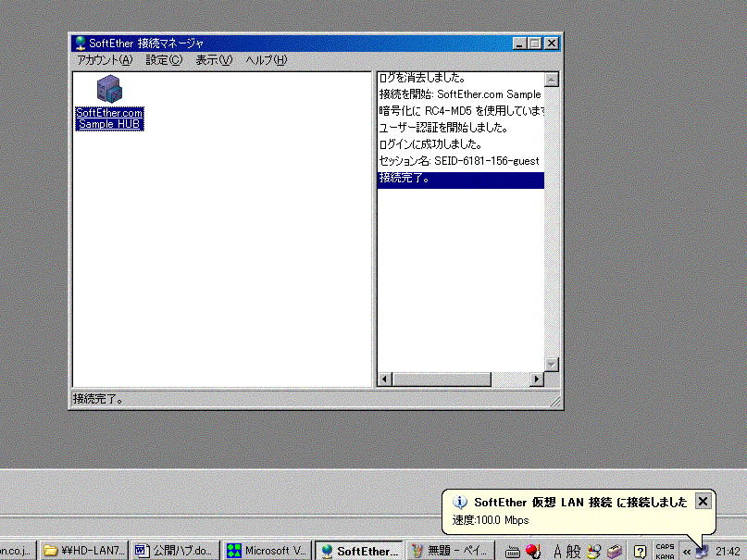Toggle the CAPS KANA lock indicator
Screen dimensions: 747x560
(665, 551)
